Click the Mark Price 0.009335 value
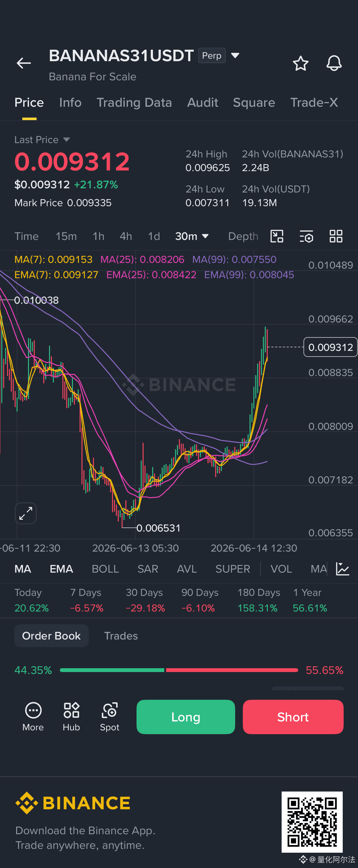358x868 pixels. (89, 203)
